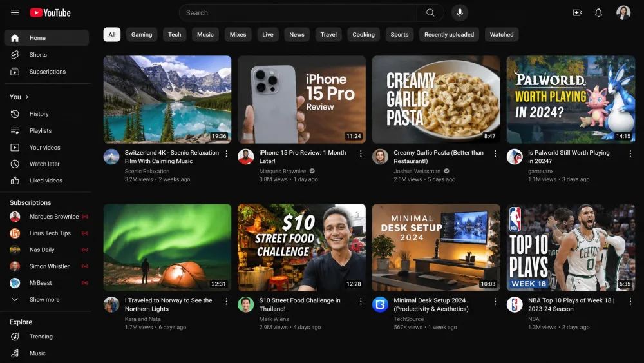
Task: Play the NBA Top 10 Plays thumbnail
Action: [571, 248]
